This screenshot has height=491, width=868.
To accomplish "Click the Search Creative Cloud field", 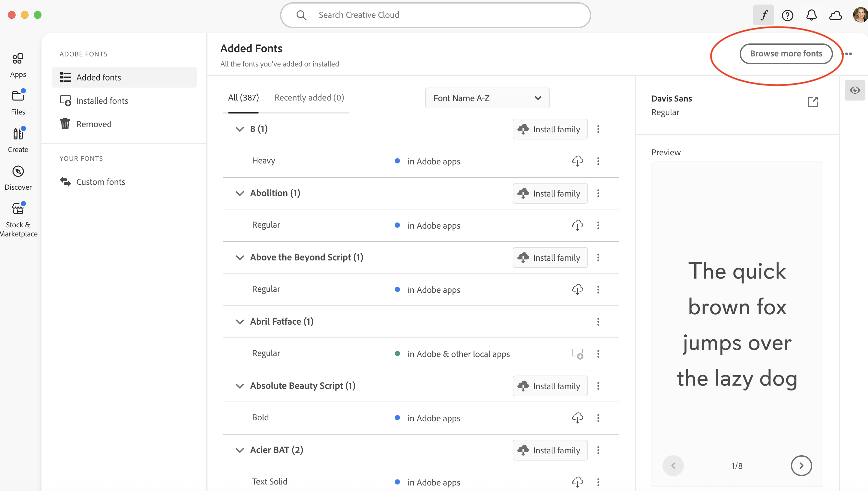I will tap(435, 15).
